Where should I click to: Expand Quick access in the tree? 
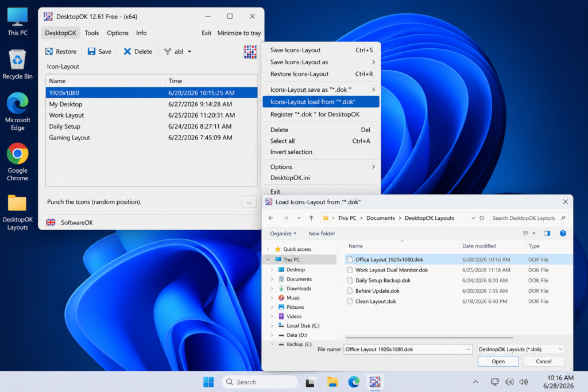click(x=268, y=249)
